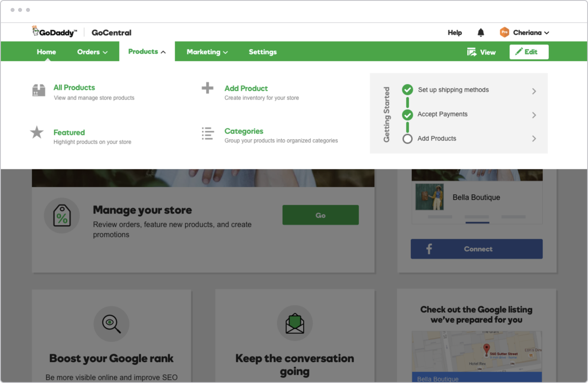Screen dimensions: 588x383
Task: Click 'Boost your Google rank' heading
Action: tap(112, 358)
